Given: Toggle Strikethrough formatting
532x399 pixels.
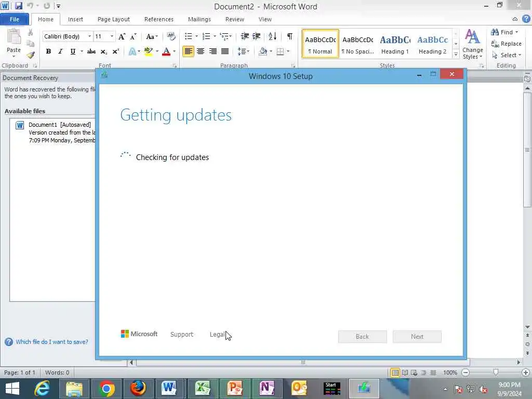Looking at the screenshot, I should click(91, 51).
